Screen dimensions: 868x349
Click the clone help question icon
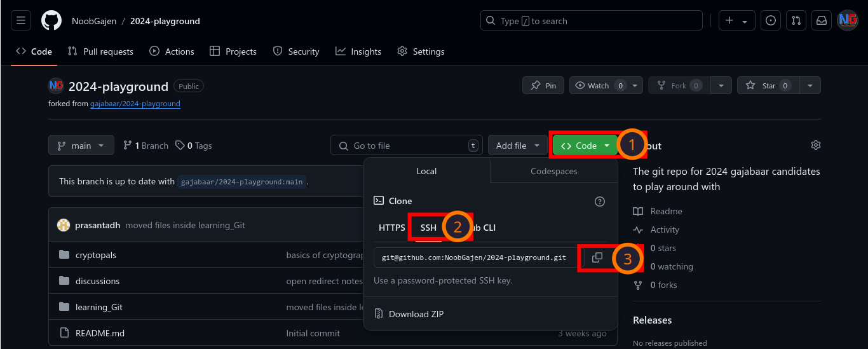(600, 201)
